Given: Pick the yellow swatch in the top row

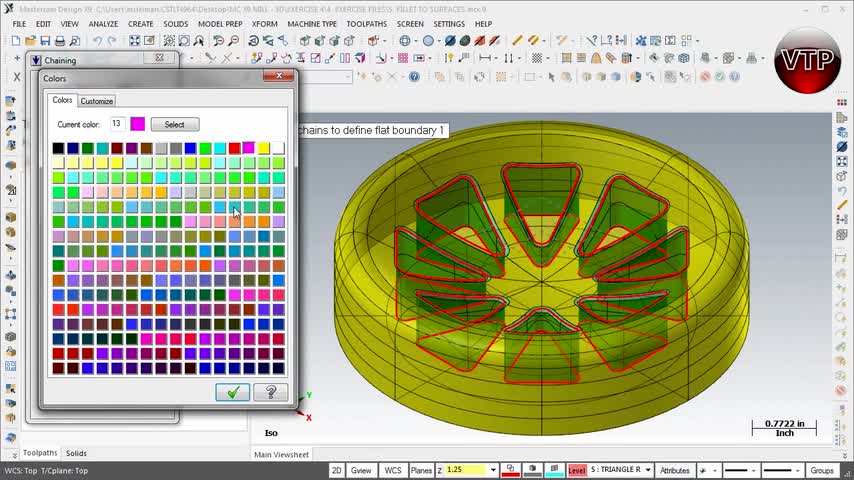Looking at the screenshot, I should click(264, 148).
